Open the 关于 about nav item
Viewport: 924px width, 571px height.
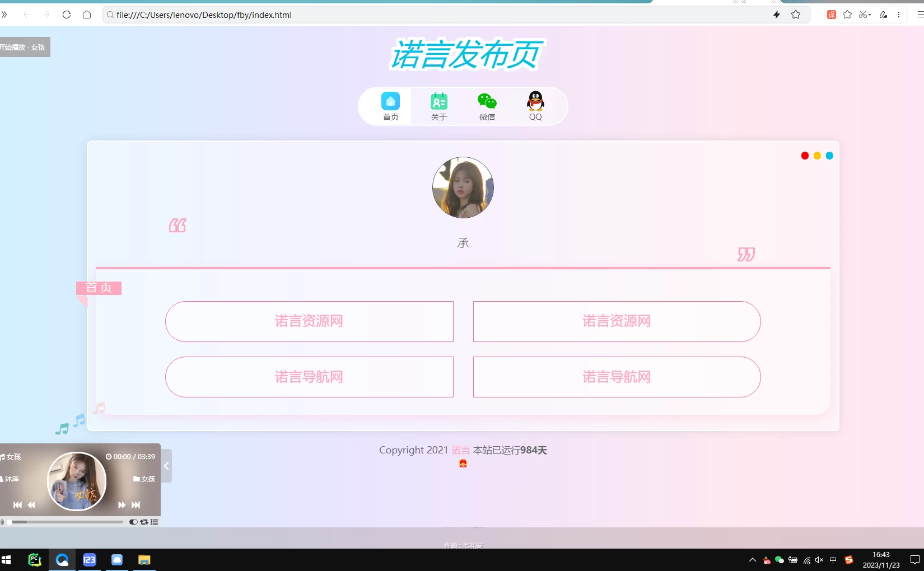coord(439,106)
